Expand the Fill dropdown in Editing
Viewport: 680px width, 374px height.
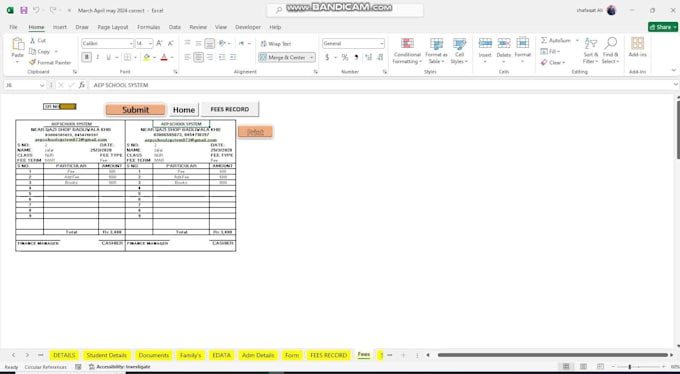[559, 52]
